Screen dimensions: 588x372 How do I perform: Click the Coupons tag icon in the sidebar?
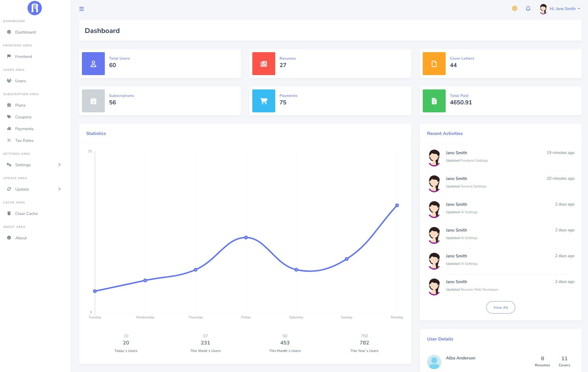click(x=9, y=117)
